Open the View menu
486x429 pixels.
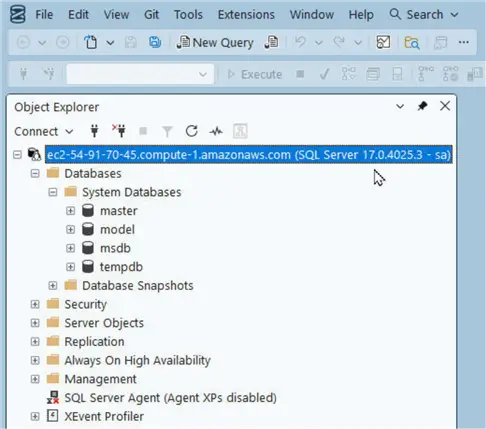116,15
